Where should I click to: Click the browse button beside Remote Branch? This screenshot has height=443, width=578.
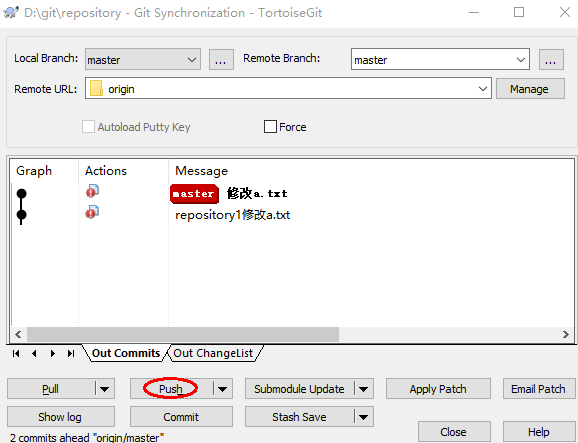click(551, 60)
